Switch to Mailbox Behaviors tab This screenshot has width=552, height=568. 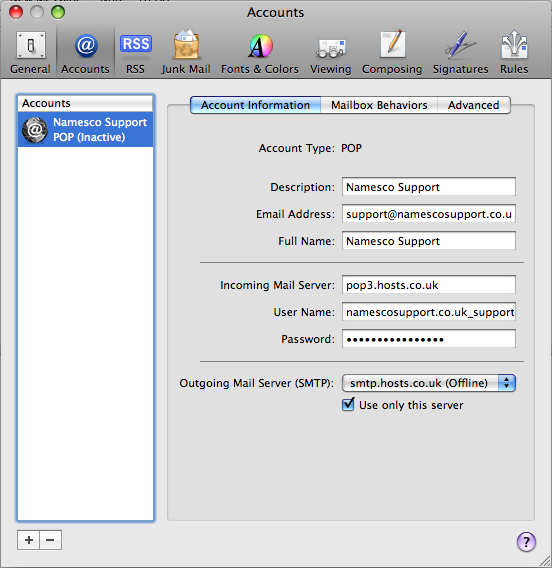(x=379, y=105)
